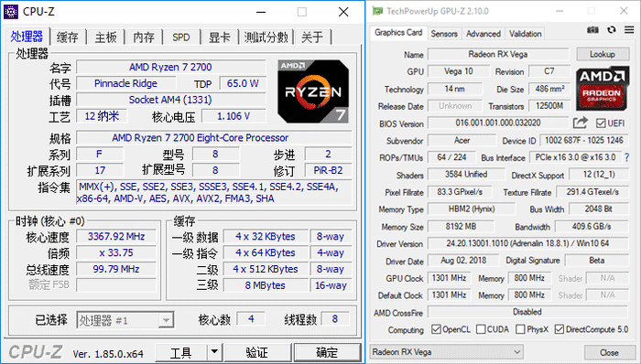Open the Graphics Card tab in GPU-Z
Screen dimensions: 641x364
coord(398,33)
